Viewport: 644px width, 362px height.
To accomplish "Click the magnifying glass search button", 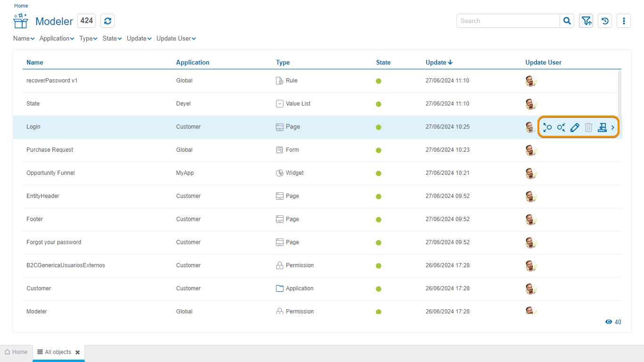I will coord(567,21).
